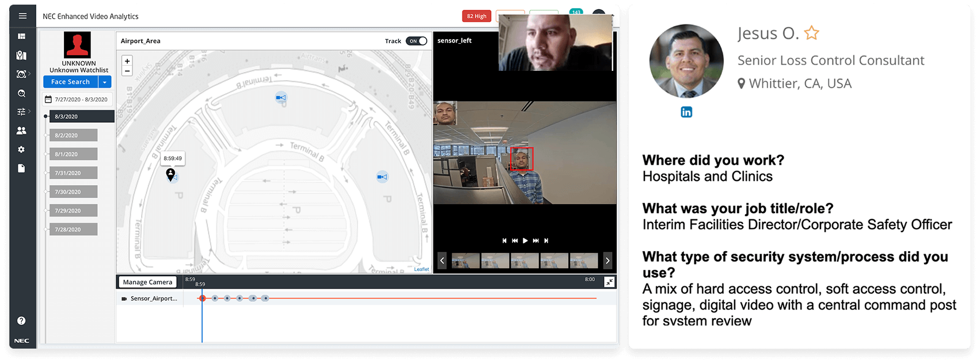
Task: Open the Leaflet attribution link
Action: 421,269
